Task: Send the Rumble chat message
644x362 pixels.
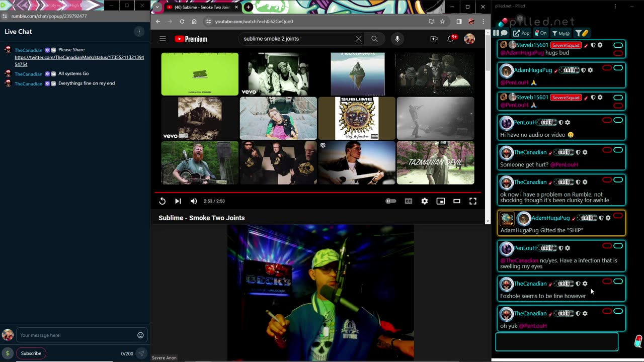Action: pos(141,353)
